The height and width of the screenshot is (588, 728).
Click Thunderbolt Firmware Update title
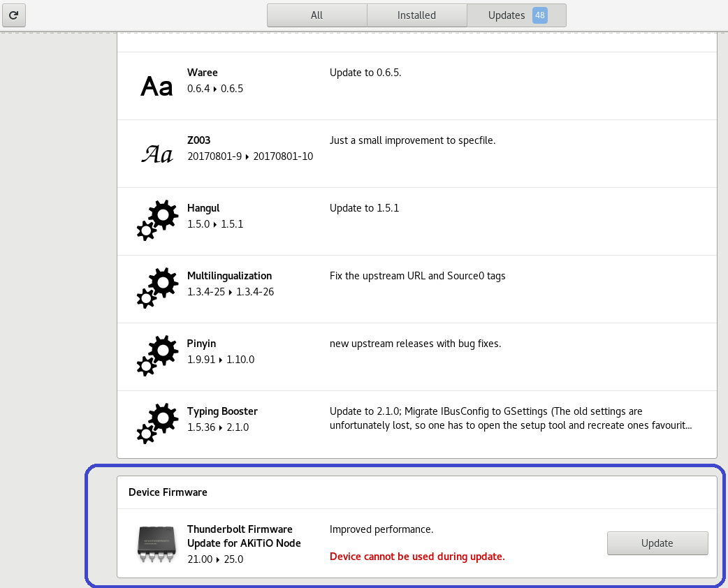click(x=243, y=536)
